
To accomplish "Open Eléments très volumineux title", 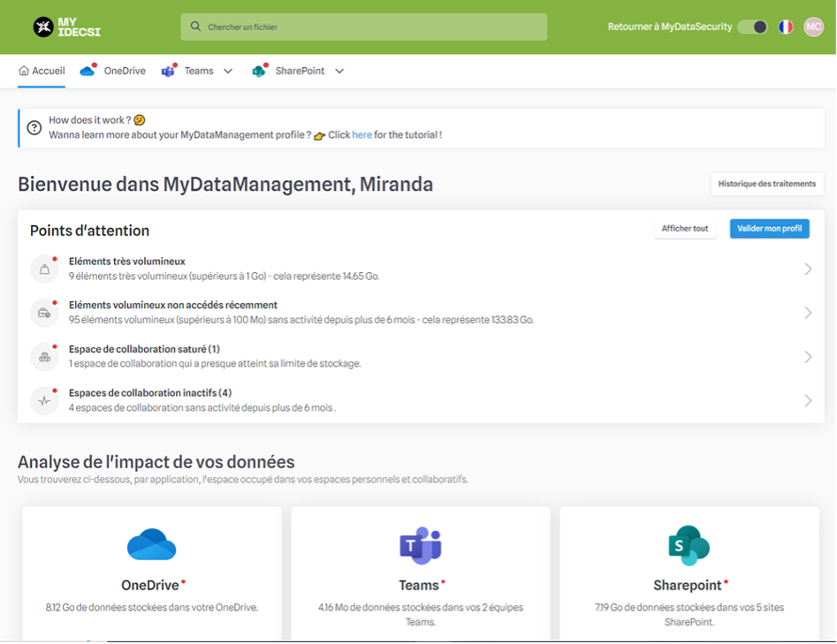I will pyautogui.click(x=127, y=261).
